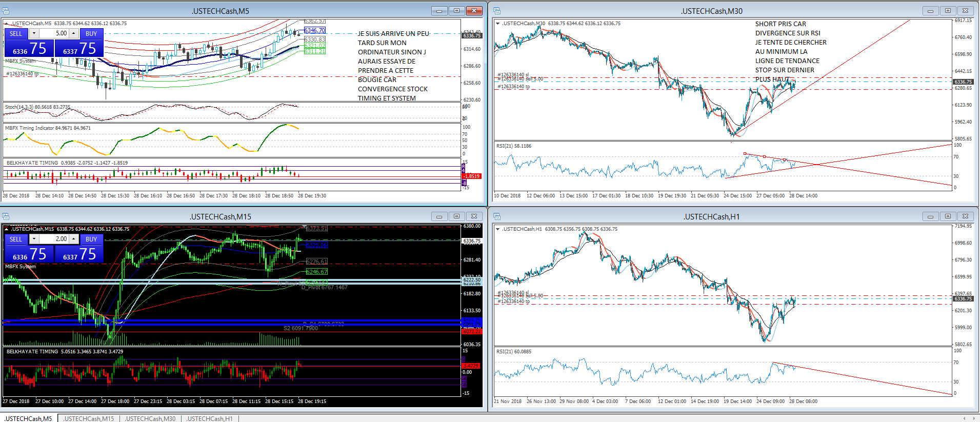Decrease lot volume on M15 trading panel
Viewport: 980px width, 422px height.
pyautogui.click(x=34, y=239)
